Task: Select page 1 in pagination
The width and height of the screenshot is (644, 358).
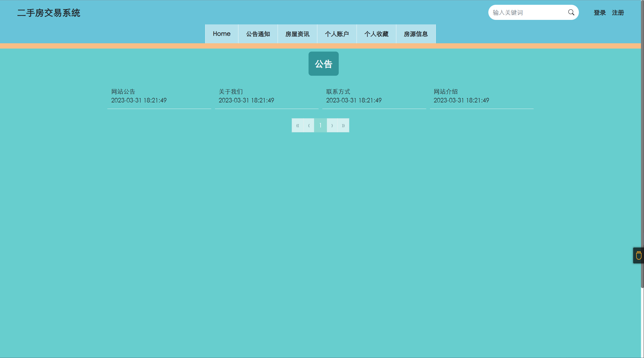Action: point(320,125)
